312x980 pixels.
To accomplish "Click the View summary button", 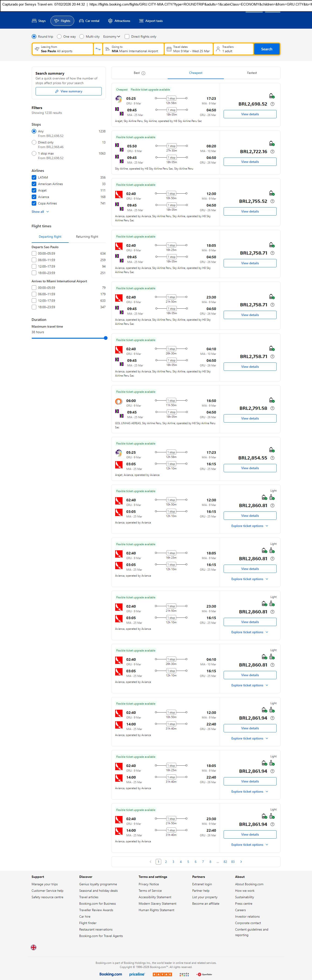I will tap(68, 91).
